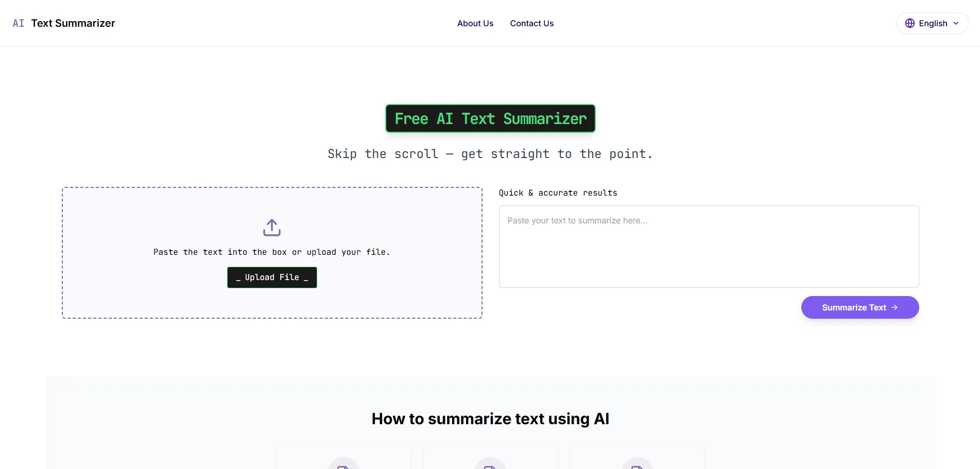Click the chevron beside the English label
Viewport: 980px width, 469px height.
[957, 23]
